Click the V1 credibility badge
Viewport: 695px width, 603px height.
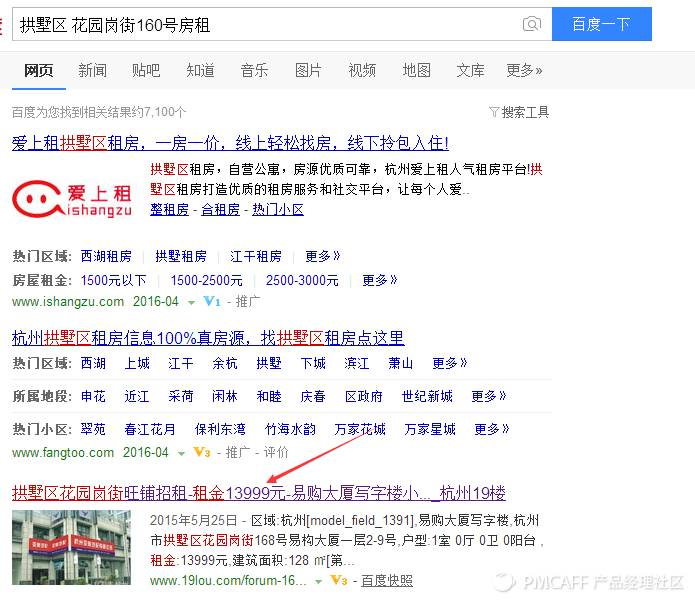tap(212, 302)
